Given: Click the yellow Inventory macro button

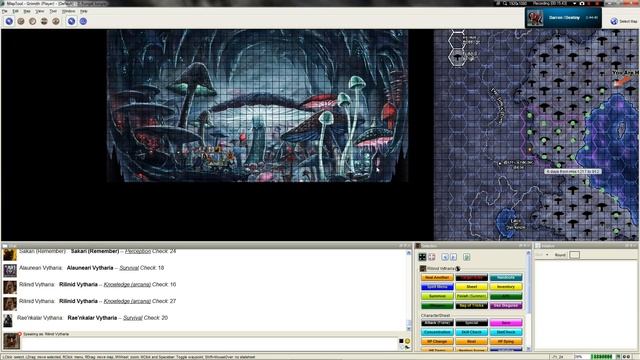Looking at the screenshot, I should (506, 287).
